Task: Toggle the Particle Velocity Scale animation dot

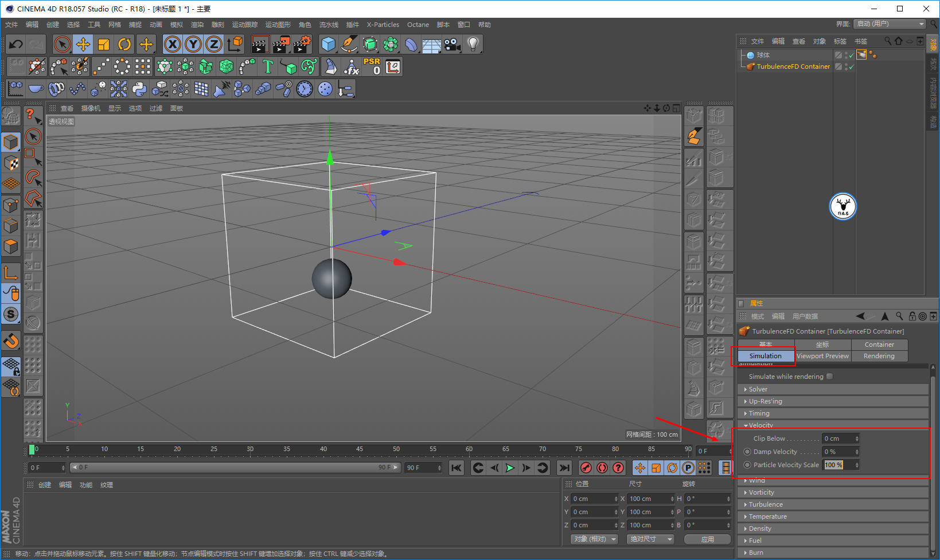Action: pyautogui.click(x=747, y=465)
